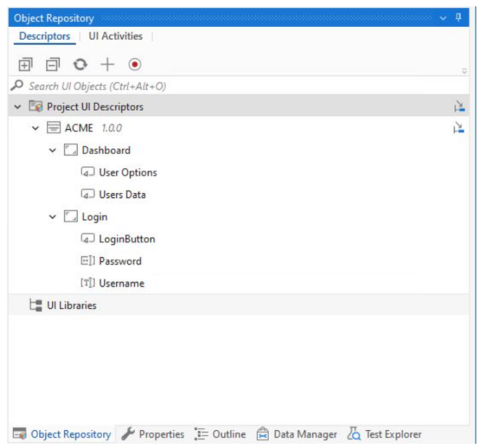Collapse the Dashboard screen node
493x448 pixels.
(53, 150)
